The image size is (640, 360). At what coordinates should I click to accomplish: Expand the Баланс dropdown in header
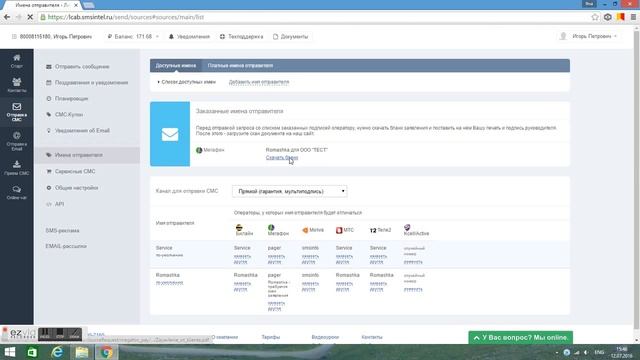click(133, 37)
